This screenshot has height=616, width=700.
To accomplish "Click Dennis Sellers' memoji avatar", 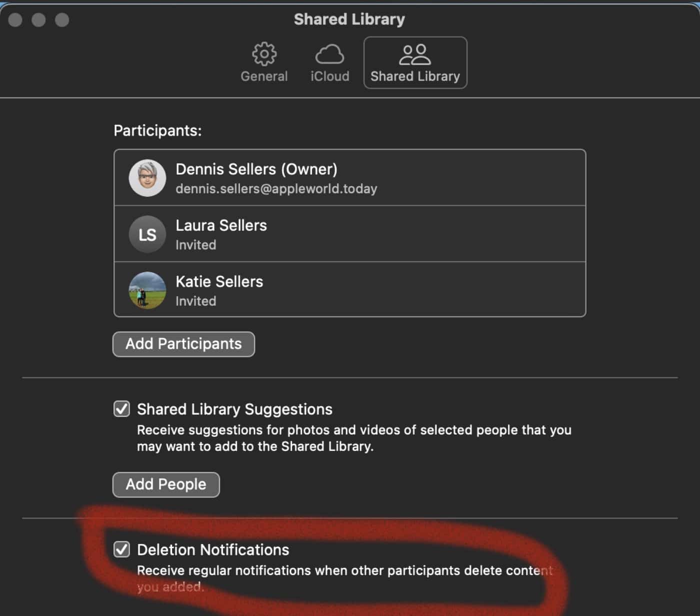I will (x=147, y=178).
